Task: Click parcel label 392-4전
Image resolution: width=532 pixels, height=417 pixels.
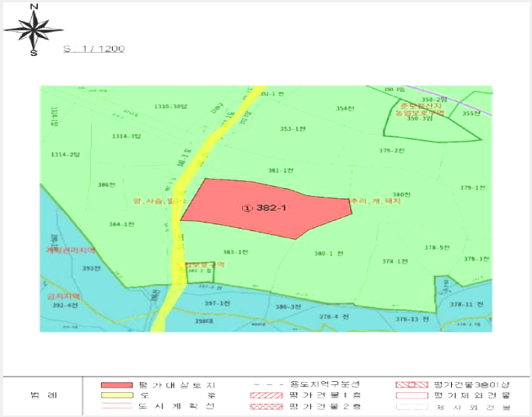Action: 65,306
